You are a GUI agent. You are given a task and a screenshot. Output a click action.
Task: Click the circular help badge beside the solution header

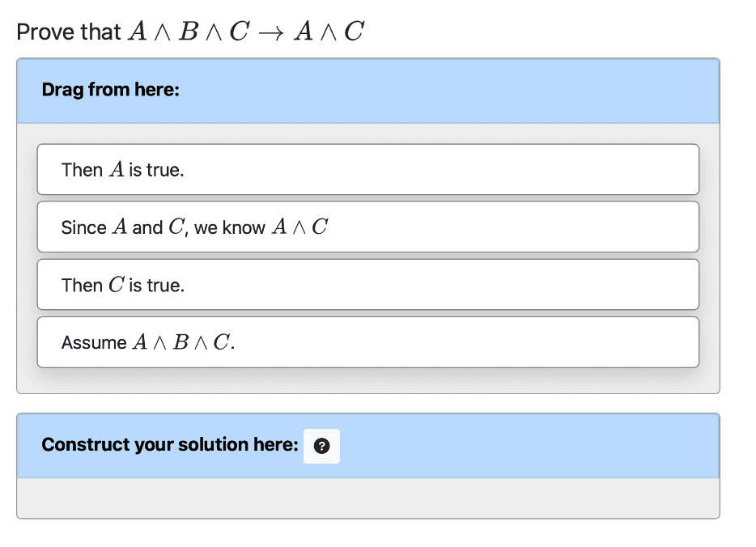(321, 446)
